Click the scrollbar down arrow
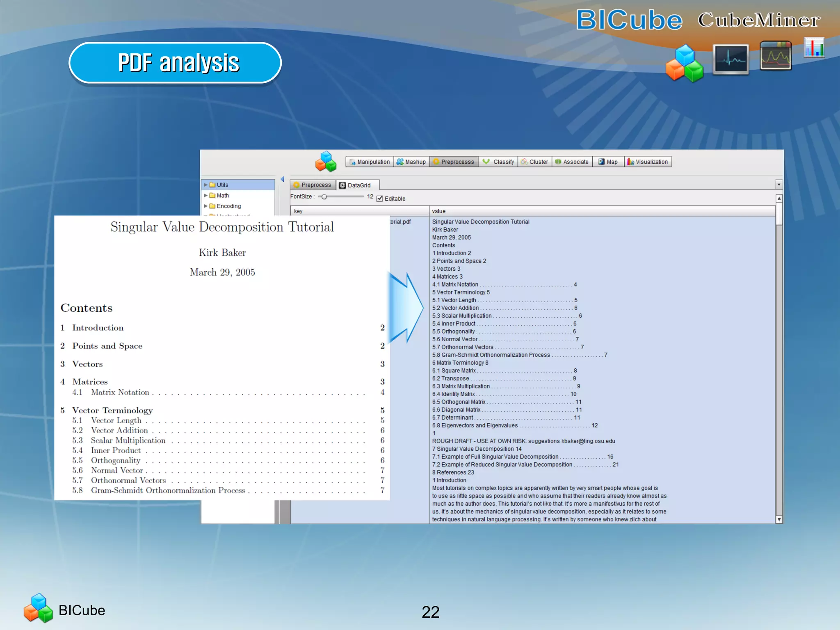Viewport: 840px width, 630px height. (779, 520)
